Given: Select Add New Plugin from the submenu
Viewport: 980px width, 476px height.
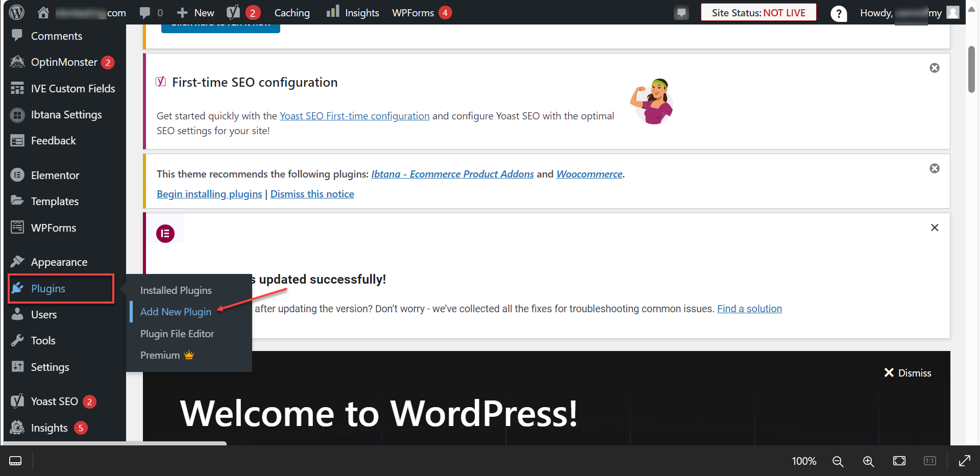Looking at the screenshot, I should [176, 312].
